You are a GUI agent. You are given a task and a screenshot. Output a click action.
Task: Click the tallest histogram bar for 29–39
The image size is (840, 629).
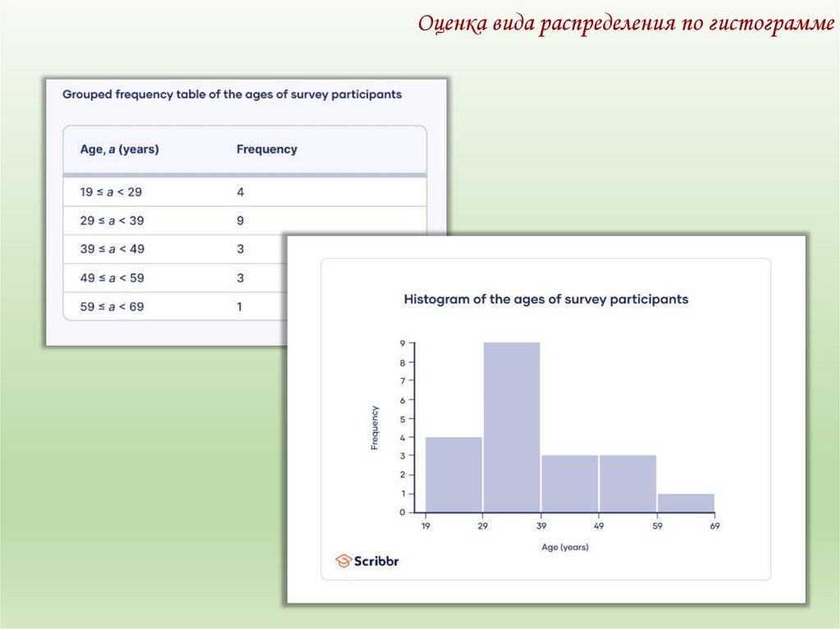(512, 427)
